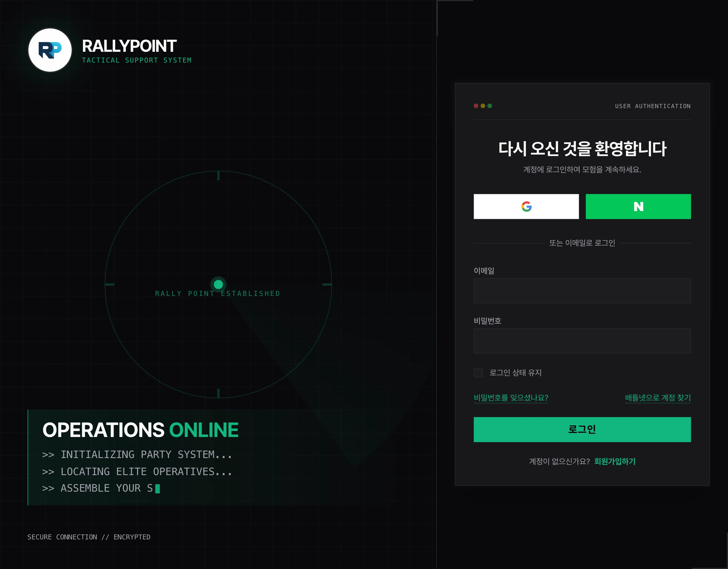Open the 배틀넷으로 계정 찾기 link

click(658, 397)
